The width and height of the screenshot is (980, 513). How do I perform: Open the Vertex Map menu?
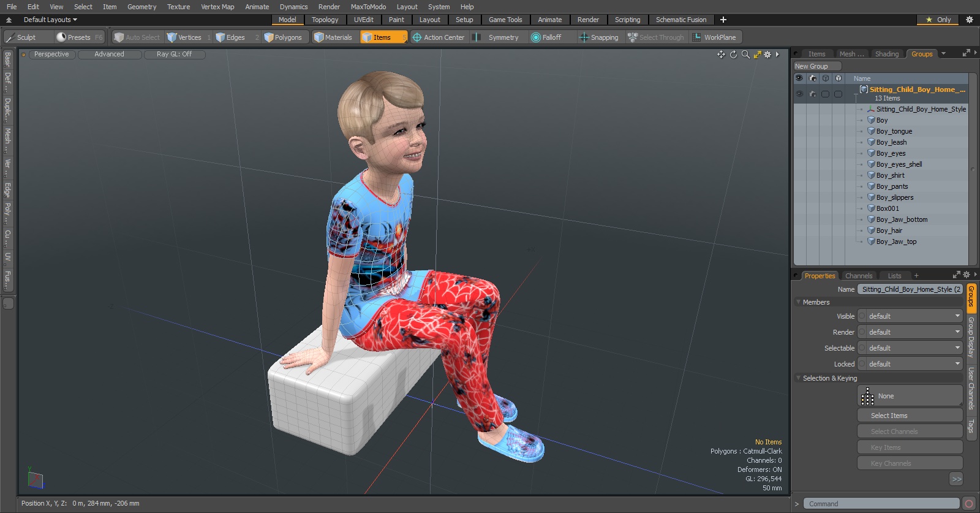point(217,7)
